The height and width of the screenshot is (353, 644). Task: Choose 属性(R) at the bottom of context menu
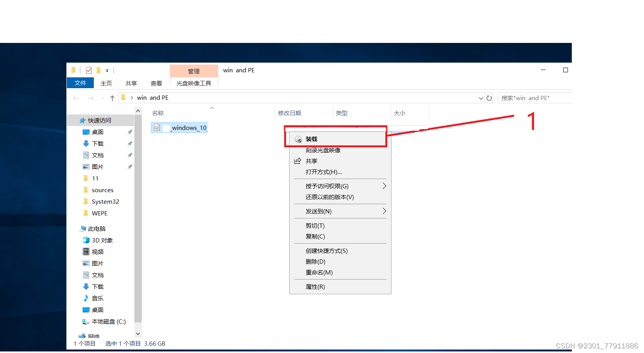(x=315, y=286)
